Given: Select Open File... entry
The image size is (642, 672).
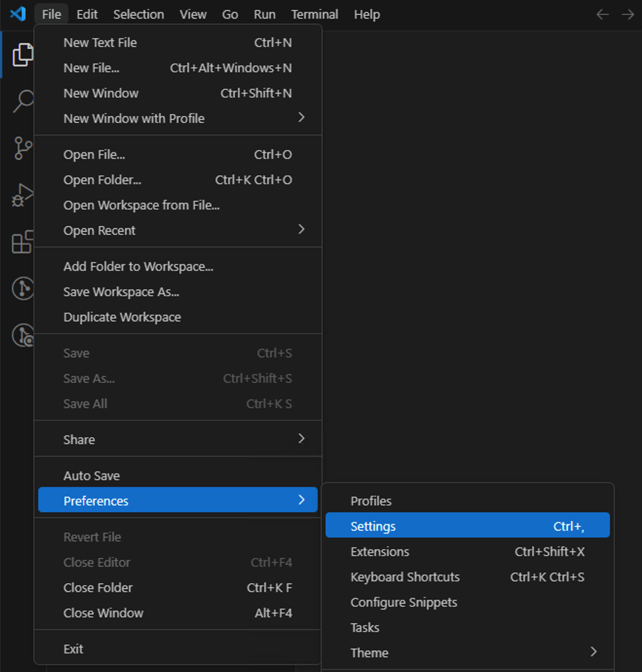Looking at the screenshot, I should point(178,155).
